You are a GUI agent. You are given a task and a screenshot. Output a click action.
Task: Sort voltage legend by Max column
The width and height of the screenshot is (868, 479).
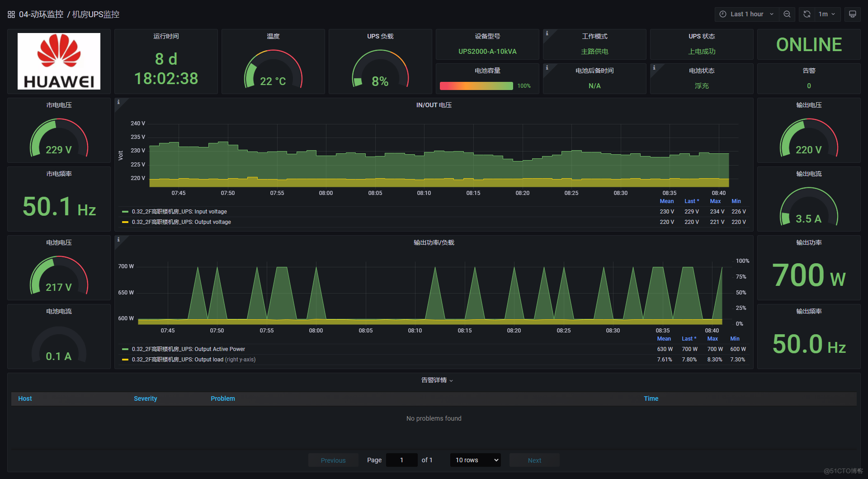(715, 201)
